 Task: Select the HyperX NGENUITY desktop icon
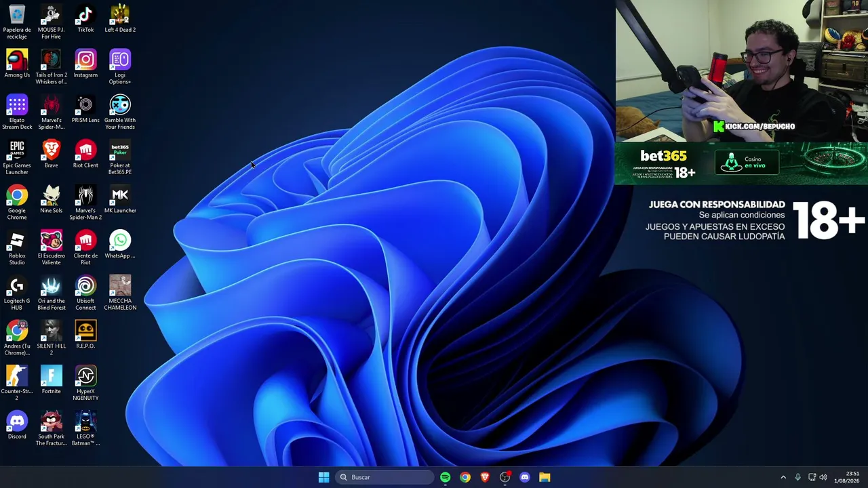(x=85, y=384)
